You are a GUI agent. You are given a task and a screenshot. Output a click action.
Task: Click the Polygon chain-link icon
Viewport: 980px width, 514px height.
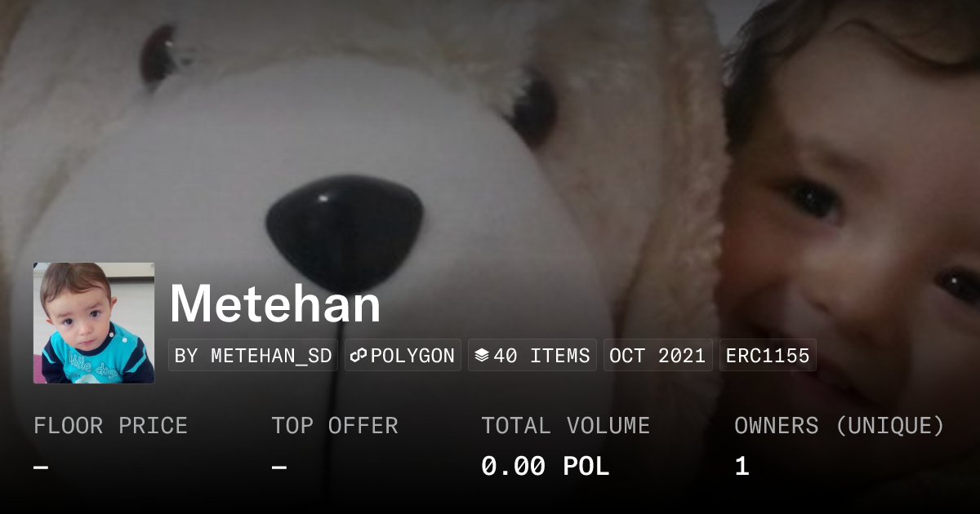359,356
